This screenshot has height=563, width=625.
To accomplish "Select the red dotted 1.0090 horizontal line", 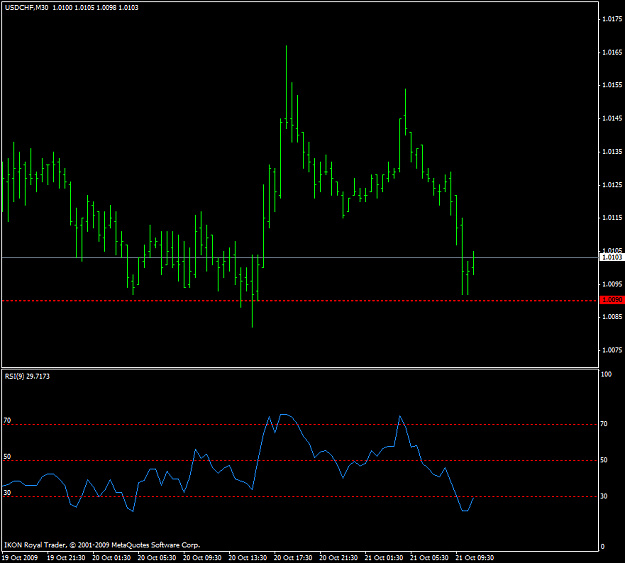I will [x=300, y=301].
